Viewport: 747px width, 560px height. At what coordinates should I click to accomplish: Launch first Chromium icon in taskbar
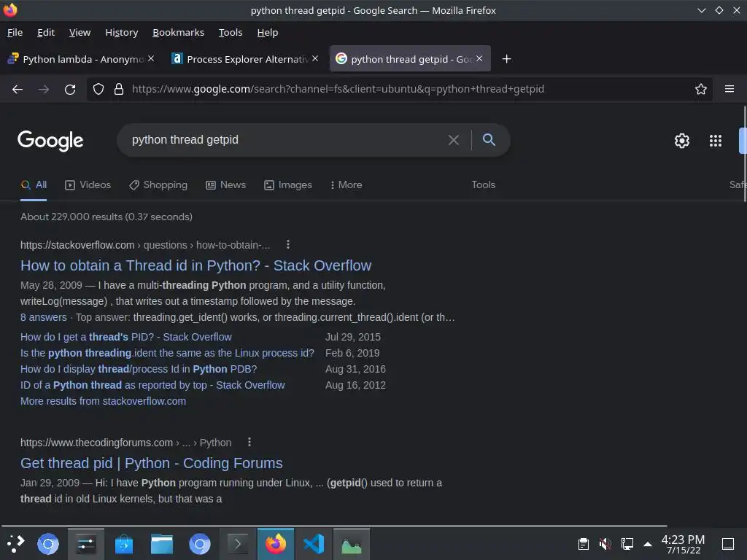48,544
